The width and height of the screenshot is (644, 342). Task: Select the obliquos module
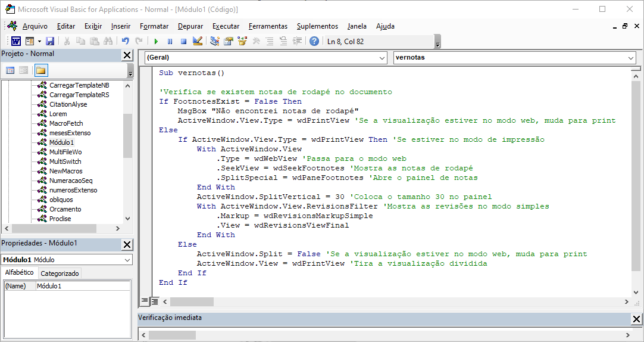[61, 200]
